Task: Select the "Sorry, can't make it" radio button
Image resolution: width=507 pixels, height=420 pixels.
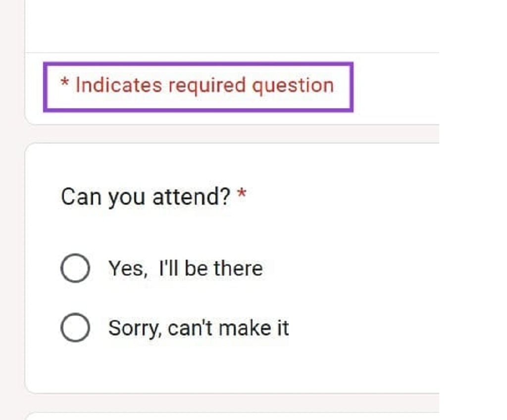Action: (x=75, y=328)
